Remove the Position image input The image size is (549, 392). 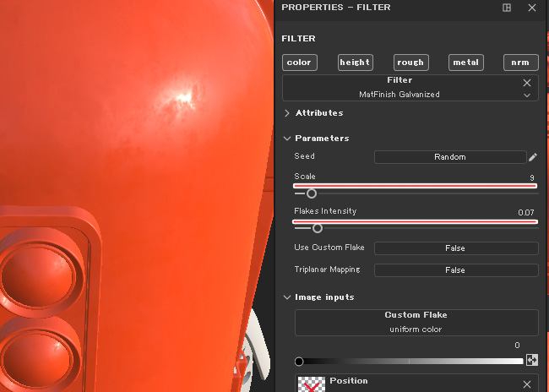click(x=527, y=384)
